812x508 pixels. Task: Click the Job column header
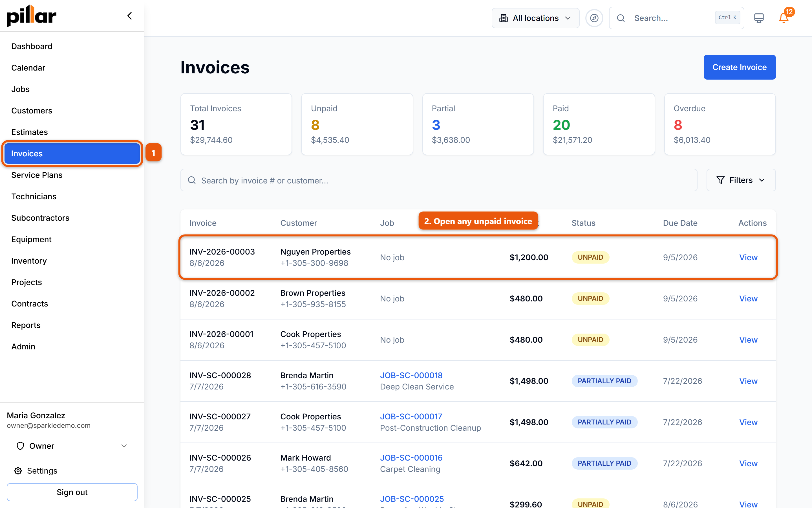coord(387,223)
